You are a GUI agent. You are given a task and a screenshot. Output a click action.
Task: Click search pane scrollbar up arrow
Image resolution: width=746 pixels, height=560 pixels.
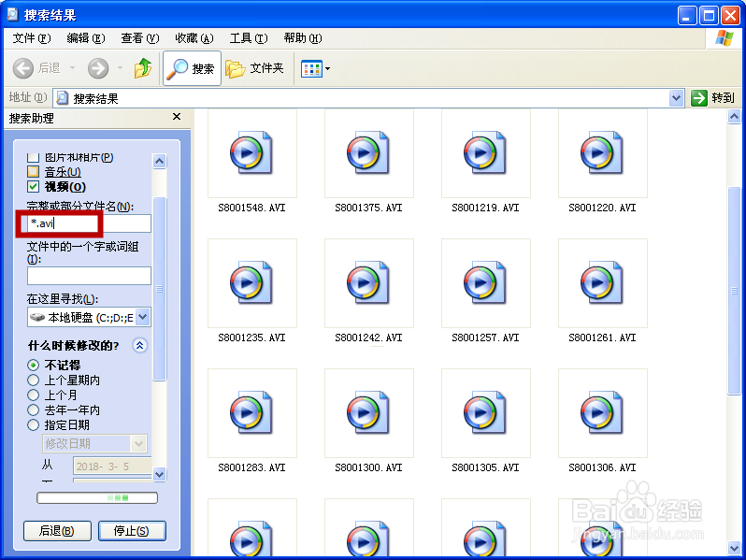tap(159, 162)
